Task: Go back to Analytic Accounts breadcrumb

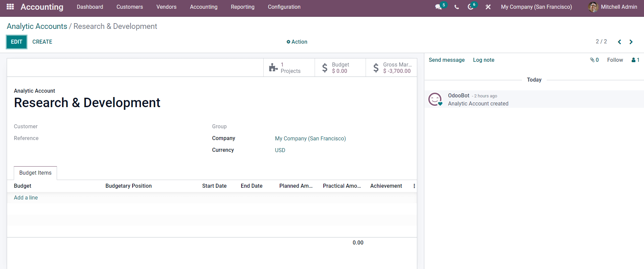Action: pos(37,26)
